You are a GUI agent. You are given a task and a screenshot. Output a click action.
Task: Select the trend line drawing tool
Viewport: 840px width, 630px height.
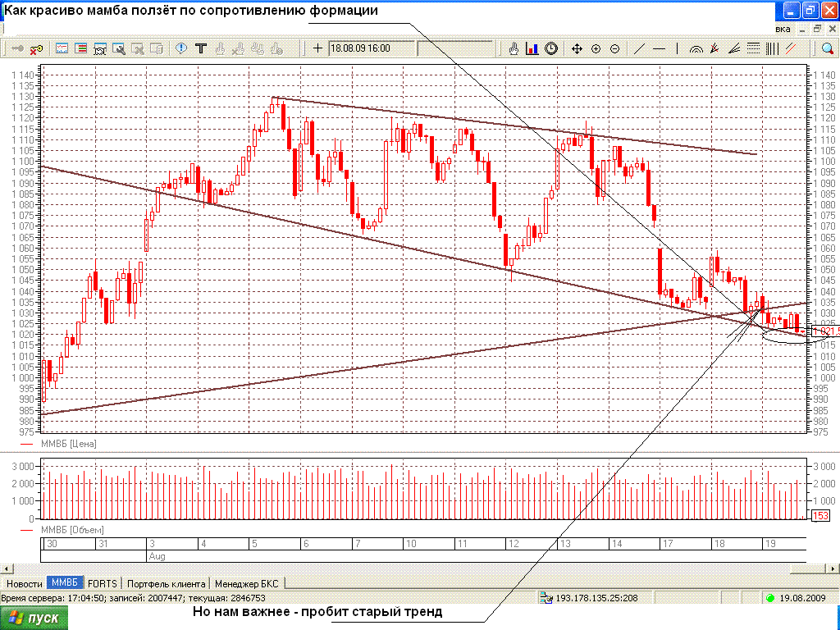point(640,48)
